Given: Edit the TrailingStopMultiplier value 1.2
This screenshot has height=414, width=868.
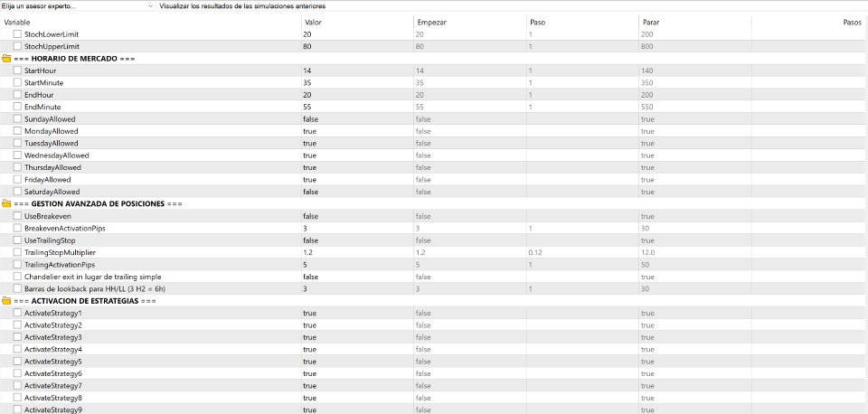Looking at the screenshot, I should tap(358, 252).
